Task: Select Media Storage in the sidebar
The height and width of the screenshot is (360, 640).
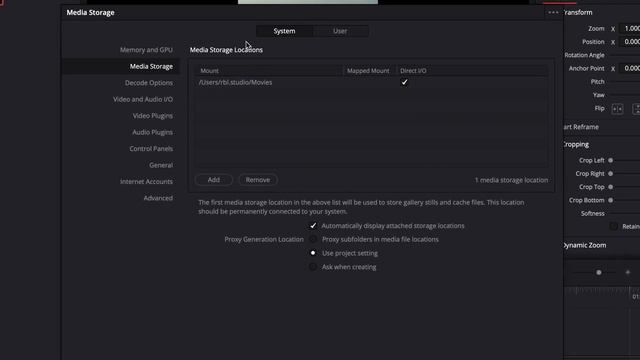Action: click(x=151, y=66)
